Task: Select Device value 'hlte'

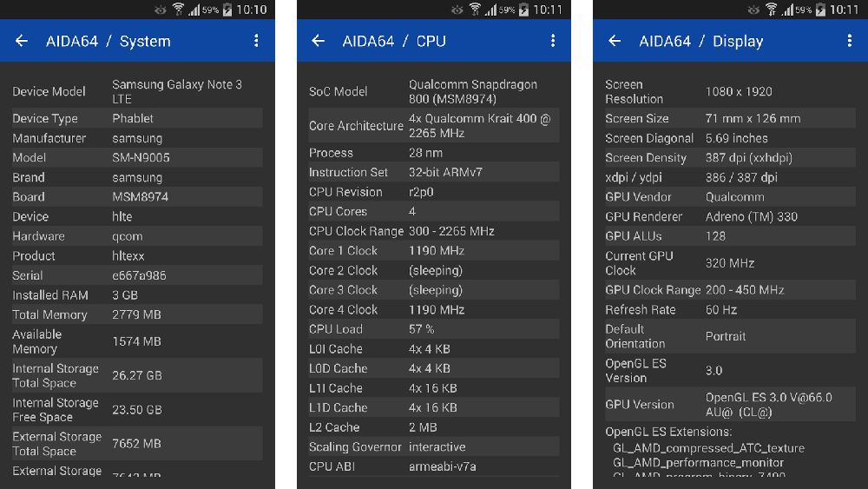Action: click(x=122, y=216)
